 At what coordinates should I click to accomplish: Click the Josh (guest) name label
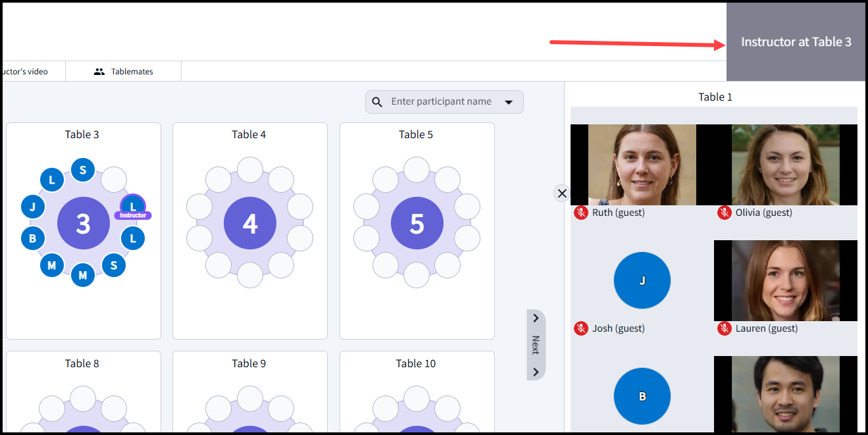pos(618,328)
